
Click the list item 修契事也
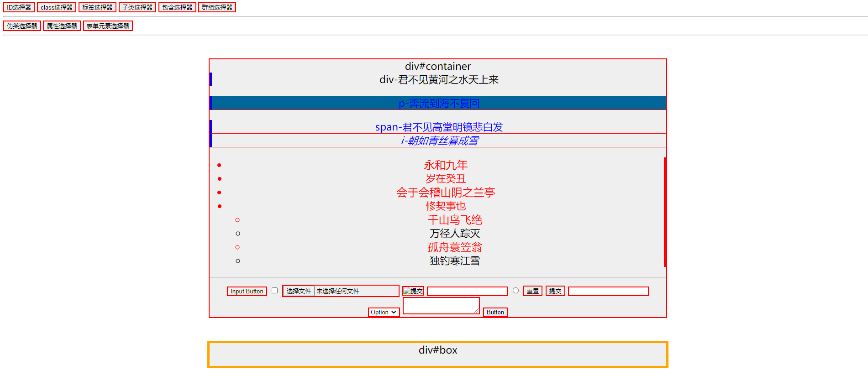pos(446,206)
